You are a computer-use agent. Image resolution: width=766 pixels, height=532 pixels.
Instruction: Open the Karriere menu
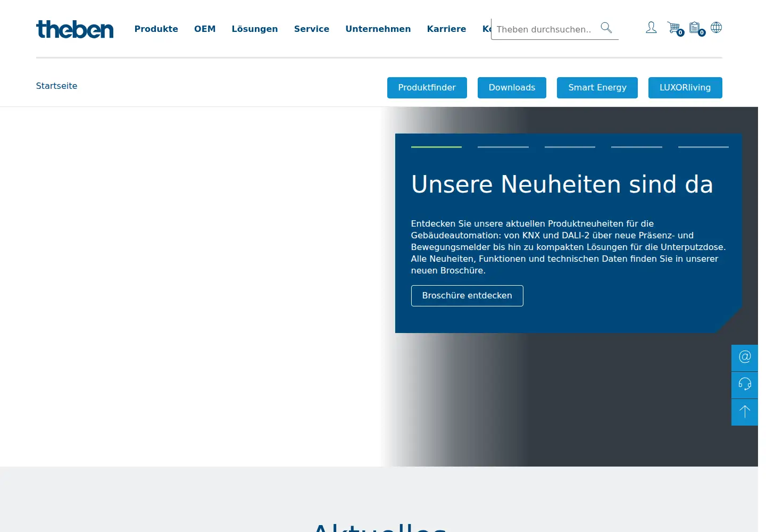(x=447, y=29)
